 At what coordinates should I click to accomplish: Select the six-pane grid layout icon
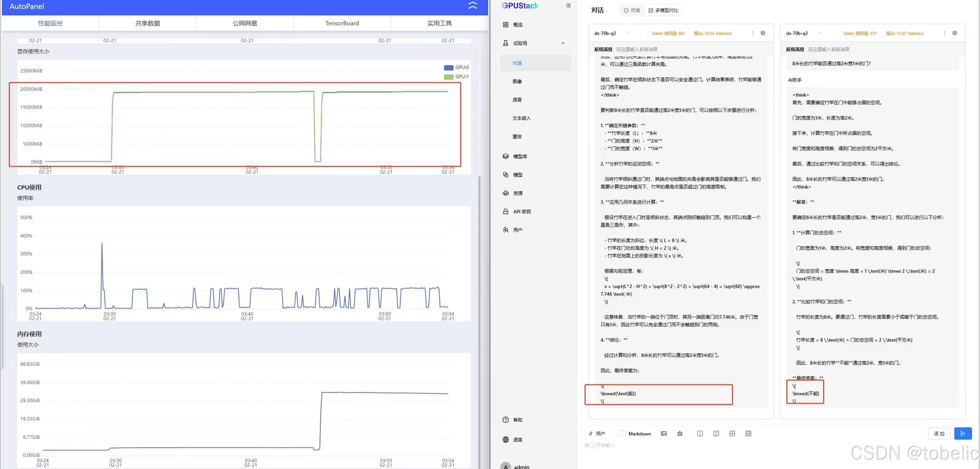pos(748,433)
